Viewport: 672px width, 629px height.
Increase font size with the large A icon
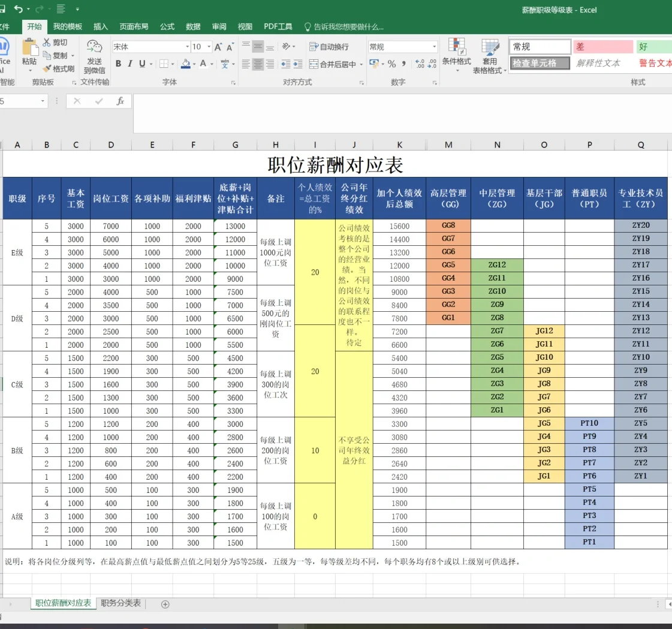click(218, 47)
